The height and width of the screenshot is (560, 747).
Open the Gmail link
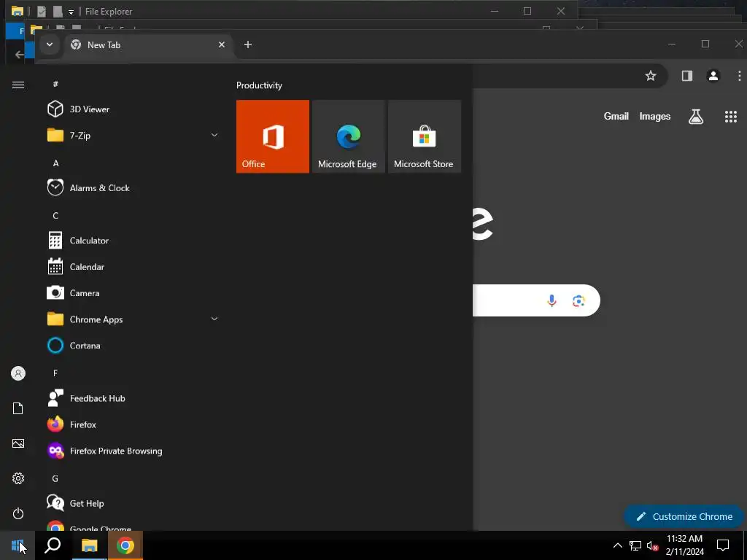point(616,116)
